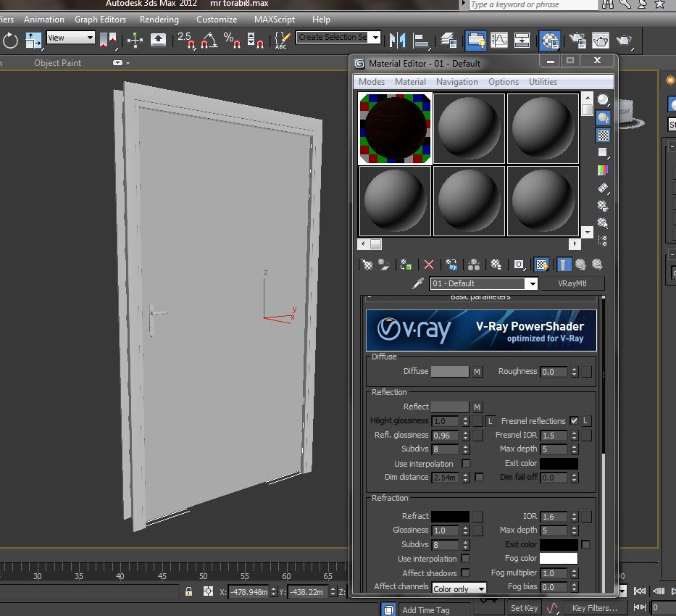
Task: Open the white Fog color swatch
Action: 558,559
